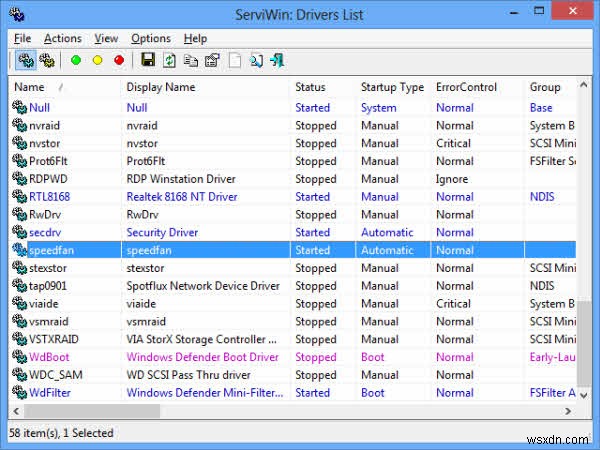Click the horizontal scrollbar right arrow
The height and width of the screenshot is (450, 600).
point(568,411)
